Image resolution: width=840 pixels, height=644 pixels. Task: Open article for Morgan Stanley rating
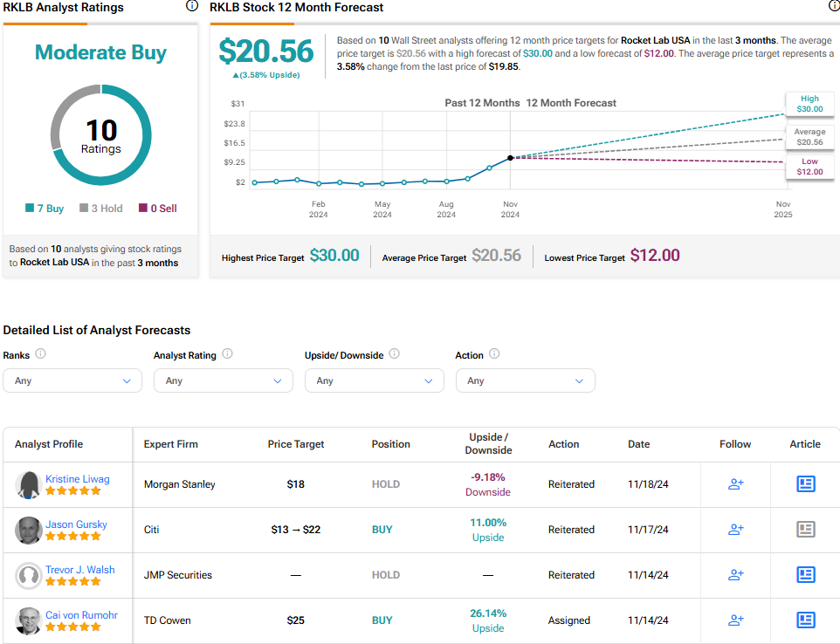pyautogui.click(x=805, y=484)
